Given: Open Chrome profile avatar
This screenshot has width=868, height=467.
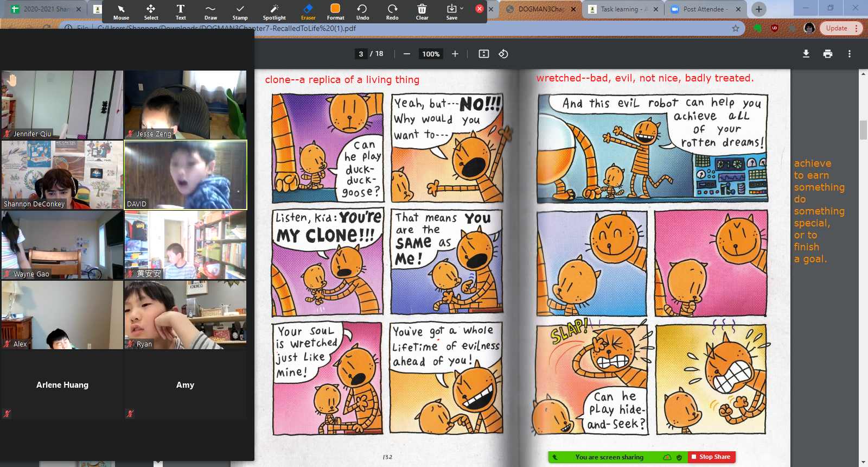Looking at the screenshot, I should [809, 28].
